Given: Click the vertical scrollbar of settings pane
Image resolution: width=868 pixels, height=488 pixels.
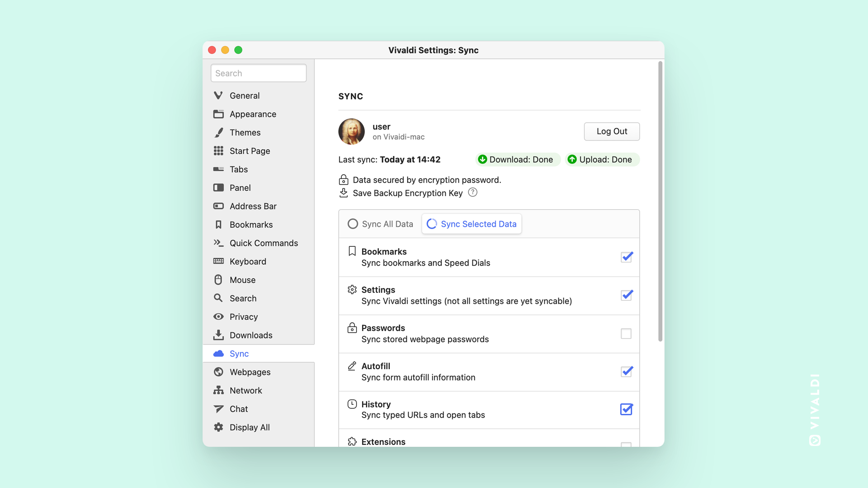Looking at the screenshot, I should pos(660,202).
